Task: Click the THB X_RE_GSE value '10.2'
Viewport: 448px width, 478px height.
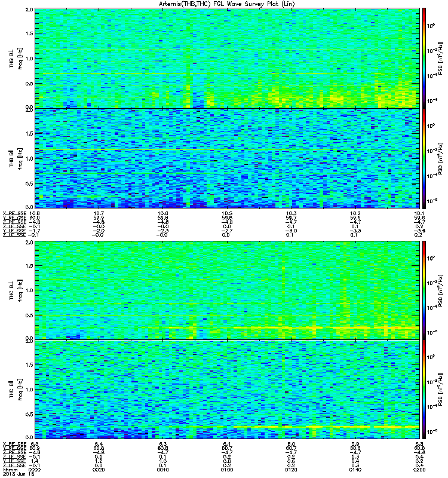Action: pyautogui.click(x=355, y=213)
